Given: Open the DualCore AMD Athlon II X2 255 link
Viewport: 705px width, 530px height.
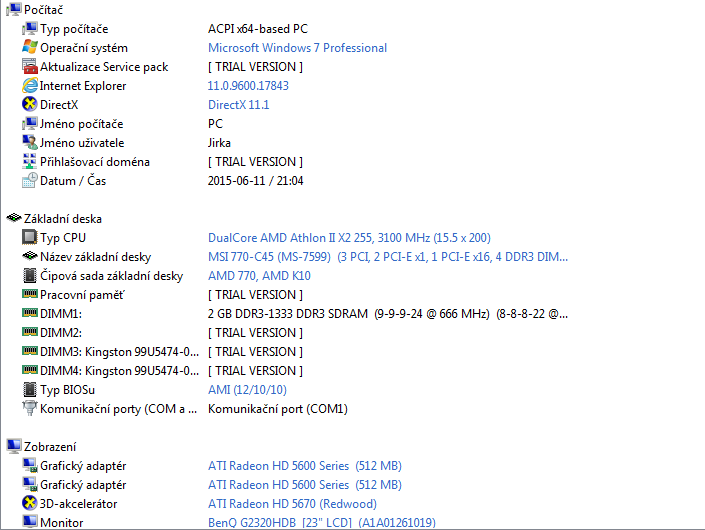Looking at the screenshot, I should [x=349, y=238].
